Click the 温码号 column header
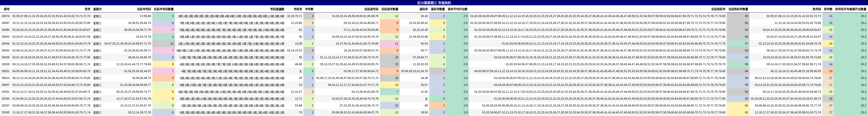The width and height of the screenshot is (868, 116). 424,10
